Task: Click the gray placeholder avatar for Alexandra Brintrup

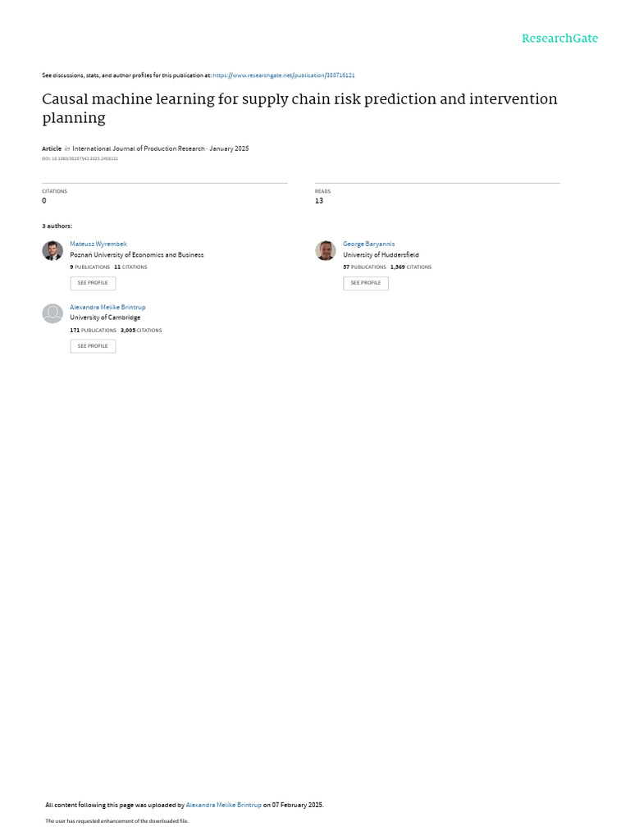Action: pos(52,314)
